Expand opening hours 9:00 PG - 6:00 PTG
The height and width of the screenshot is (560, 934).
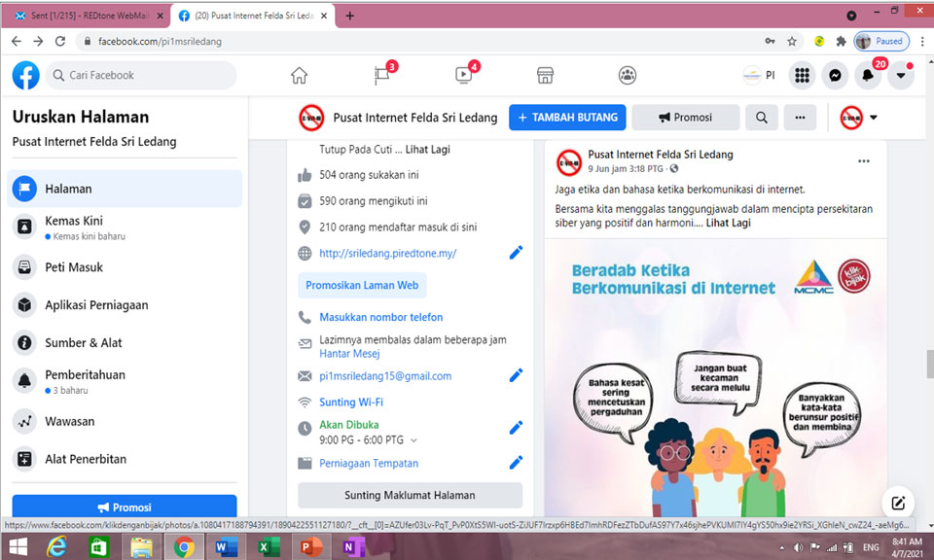pyautogui.click(x=413, y=440)
